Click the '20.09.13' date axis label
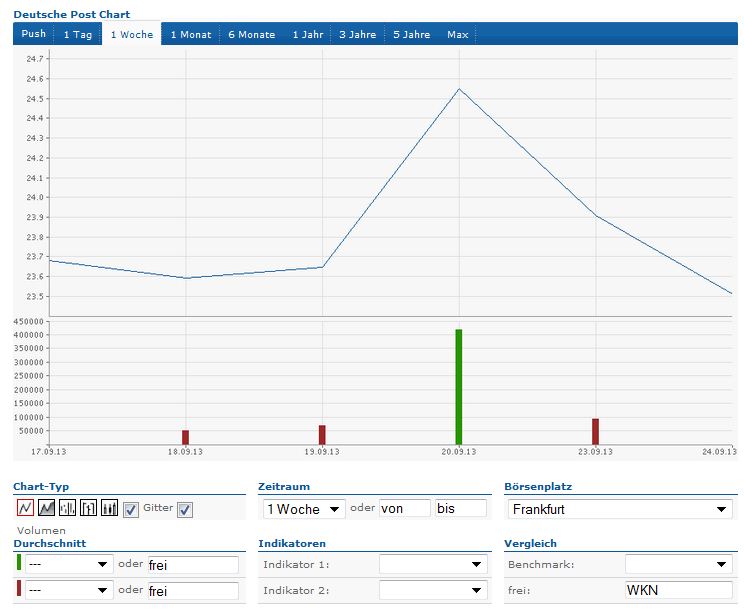 click(459, 452)
